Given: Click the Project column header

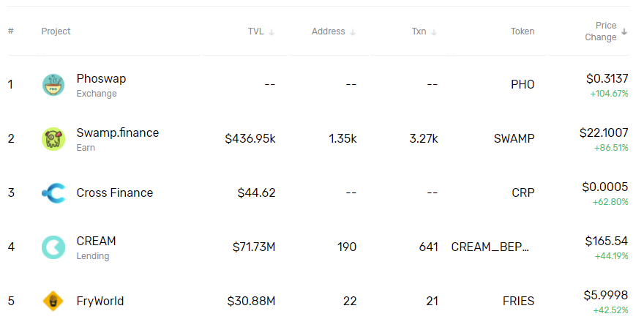Looking at the screenshot, I should (56, 31).
